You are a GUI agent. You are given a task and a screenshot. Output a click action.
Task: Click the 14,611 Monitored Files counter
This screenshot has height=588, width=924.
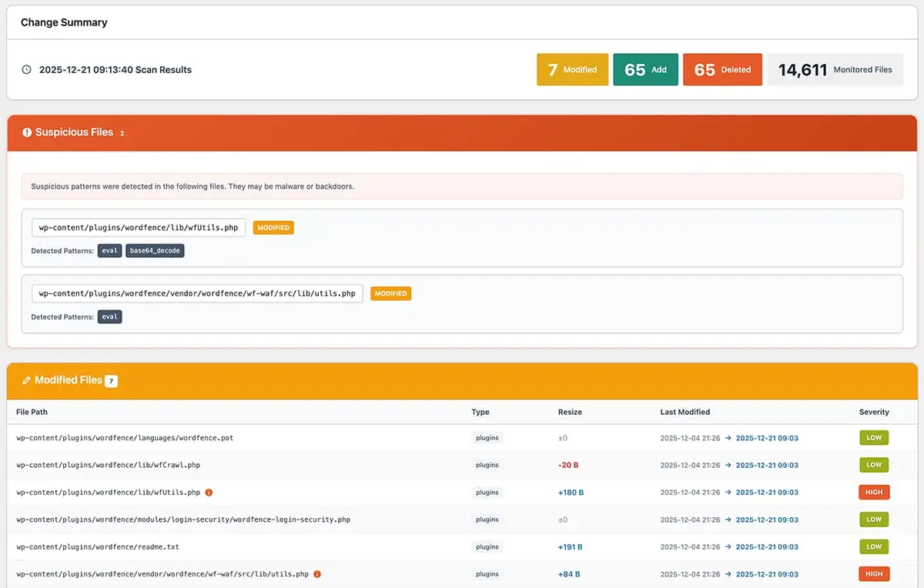(835, 69)
